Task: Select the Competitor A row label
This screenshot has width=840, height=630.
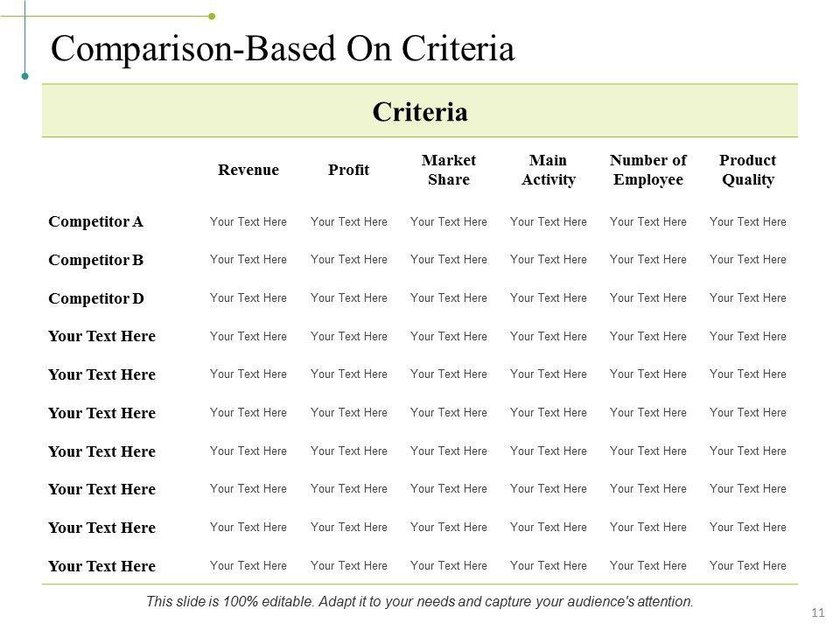Action: pyautogui.click(x=96, y=222)
